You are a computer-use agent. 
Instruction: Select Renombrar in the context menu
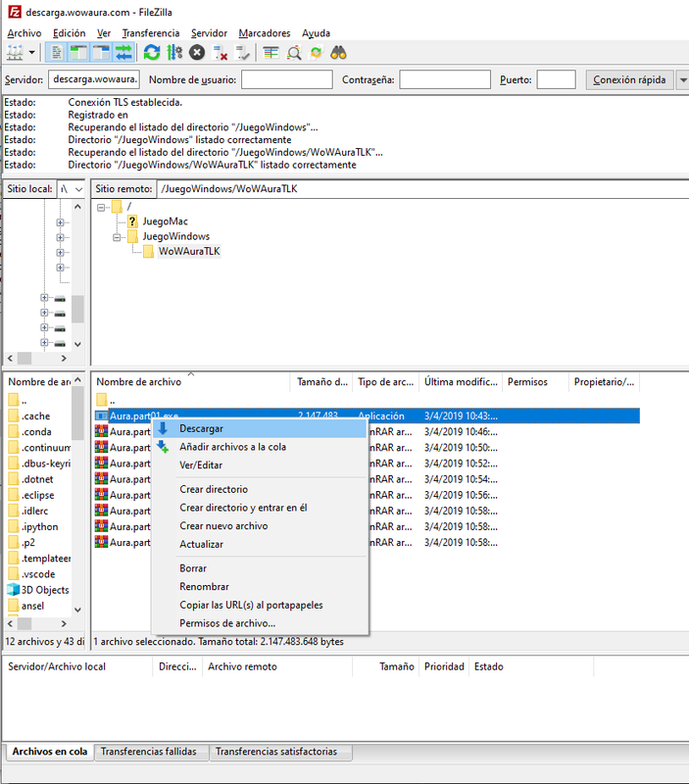[x=260, y=586]
